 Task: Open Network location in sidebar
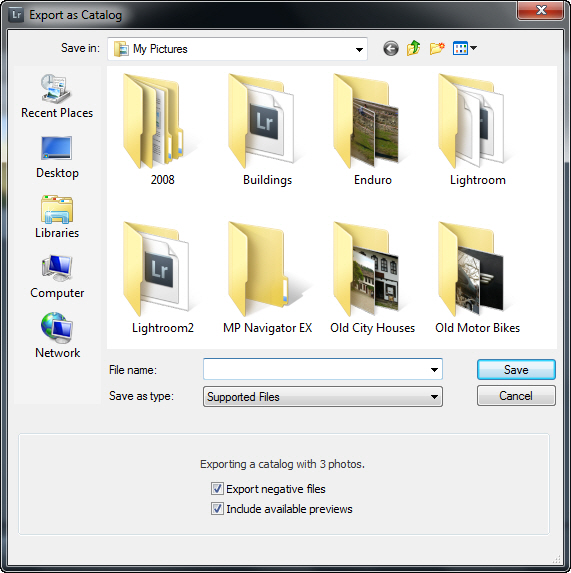(x=57, y=335)
